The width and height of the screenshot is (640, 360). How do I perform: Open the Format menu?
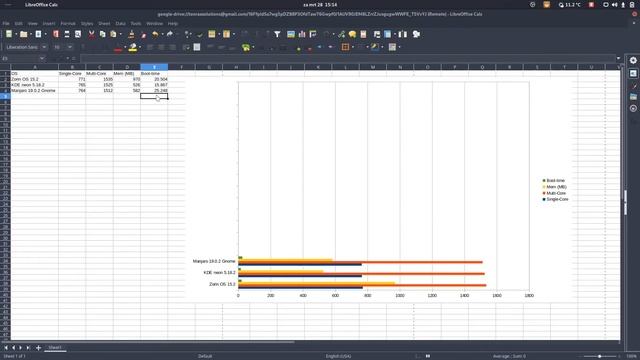(x=68, y=24)
